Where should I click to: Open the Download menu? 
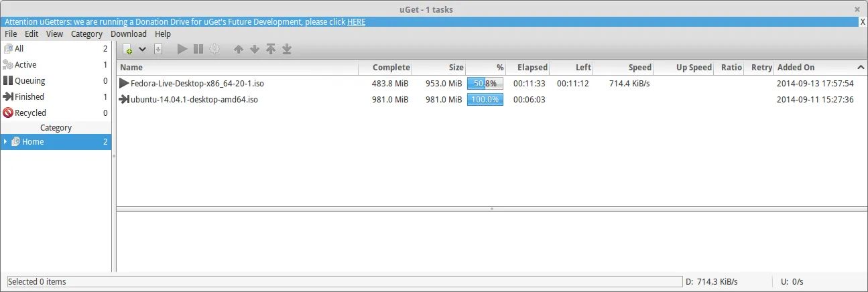(x=128, y=33)
